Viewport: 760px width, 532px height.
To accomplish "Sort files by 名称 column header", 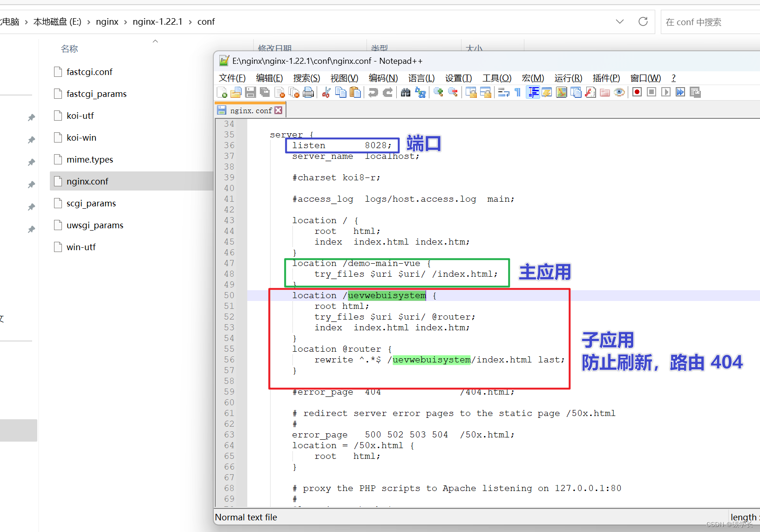I will 69,48.
